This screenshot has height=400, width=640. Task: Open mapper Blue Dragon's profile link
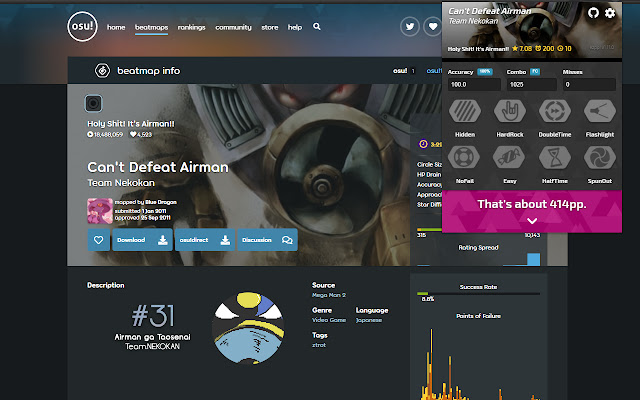click(161, 202)
